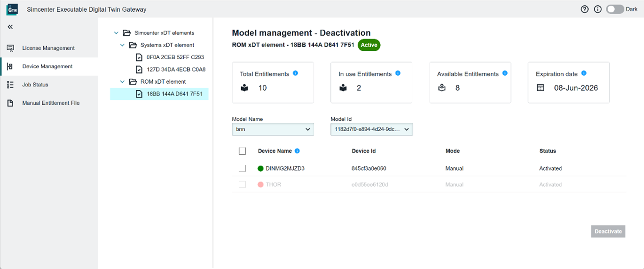
Task: Open the Model Name dropdown
Action: pos(273,129)
